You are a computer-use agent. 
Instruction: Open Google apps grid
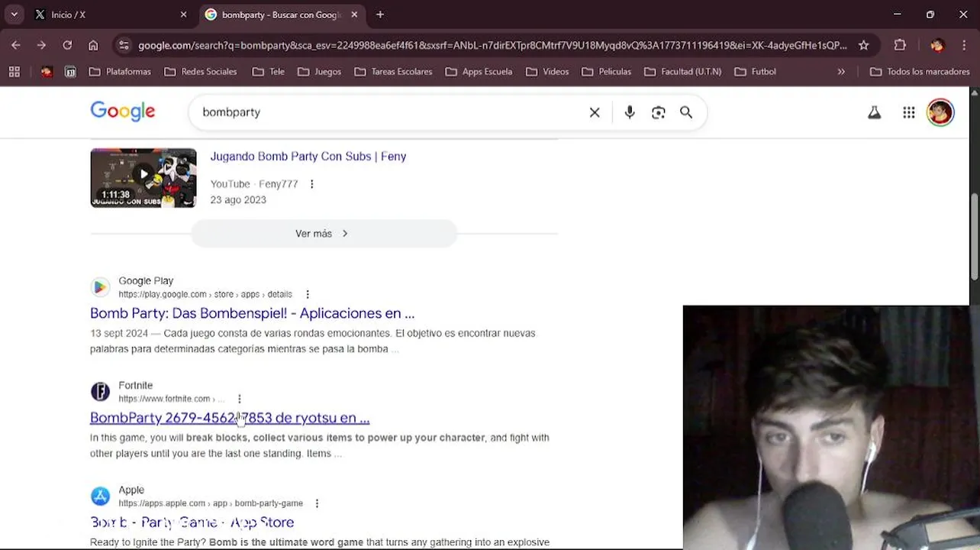(908, 112)
